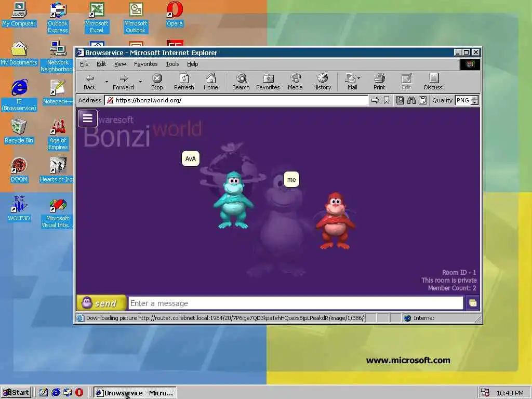
Task: Open the Opera desktop shortcut
Action: click(x=175, y=14)
